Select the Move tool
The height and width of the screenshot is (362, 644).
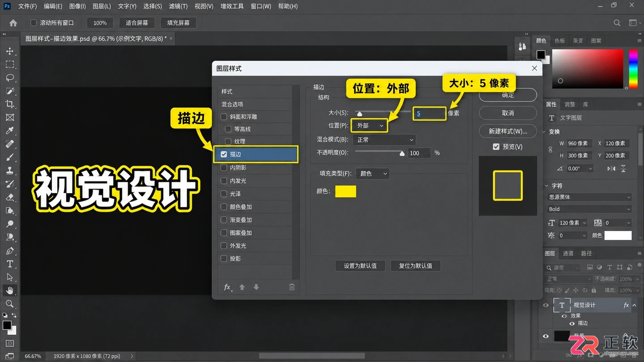[x=10, y=51]
